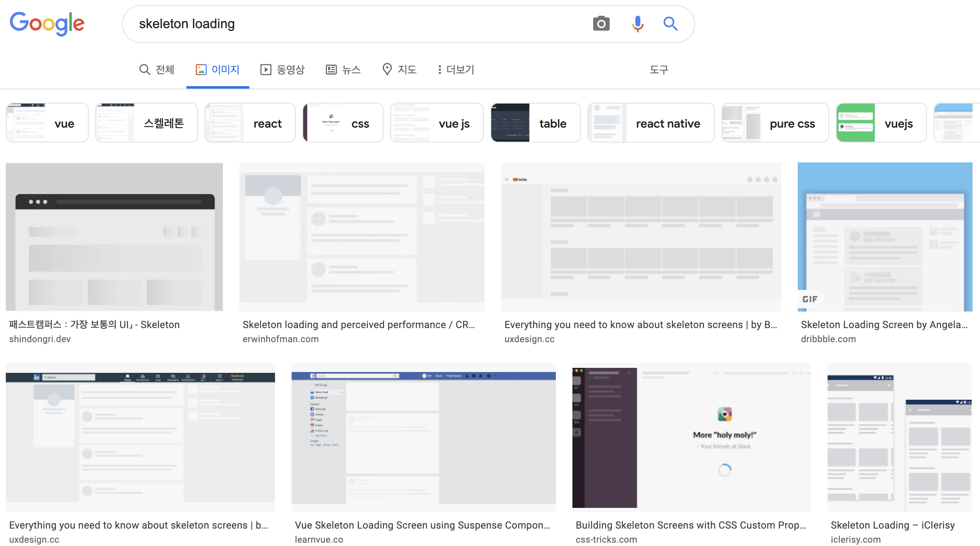Open the 도구 tools options
980x546 pixels.
(x=659, y=70)
